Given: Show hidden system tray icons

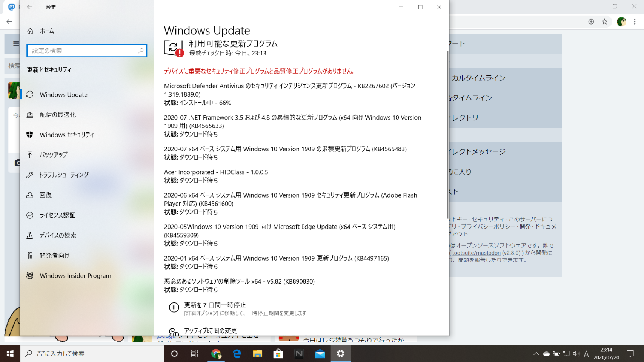Looking at the screenshot, I should [x=536, y=354].
